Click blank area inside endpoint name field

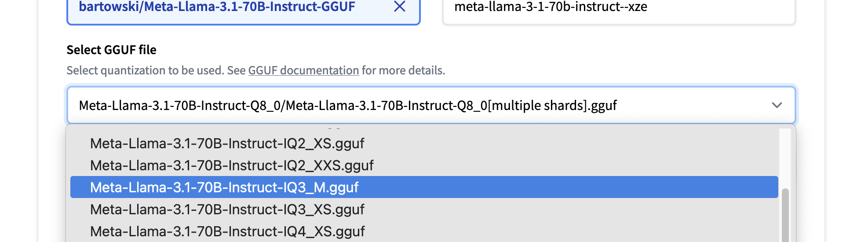coord(721,8)
